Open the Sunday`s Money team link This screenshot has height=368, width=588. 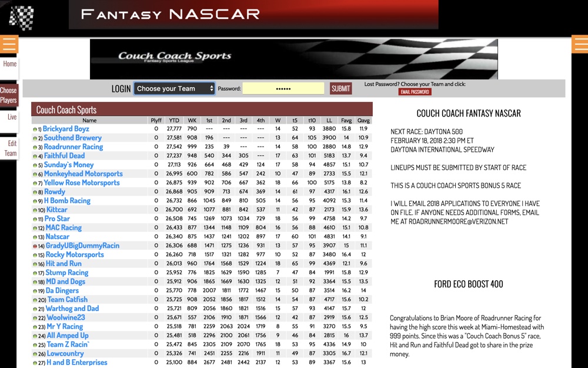tap(69, 165)
